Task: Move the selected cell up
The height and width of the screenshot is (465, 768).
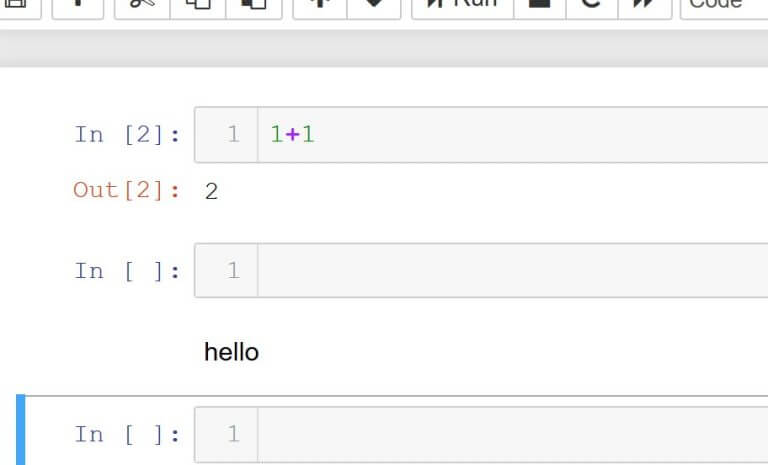Action: point(321,5)
